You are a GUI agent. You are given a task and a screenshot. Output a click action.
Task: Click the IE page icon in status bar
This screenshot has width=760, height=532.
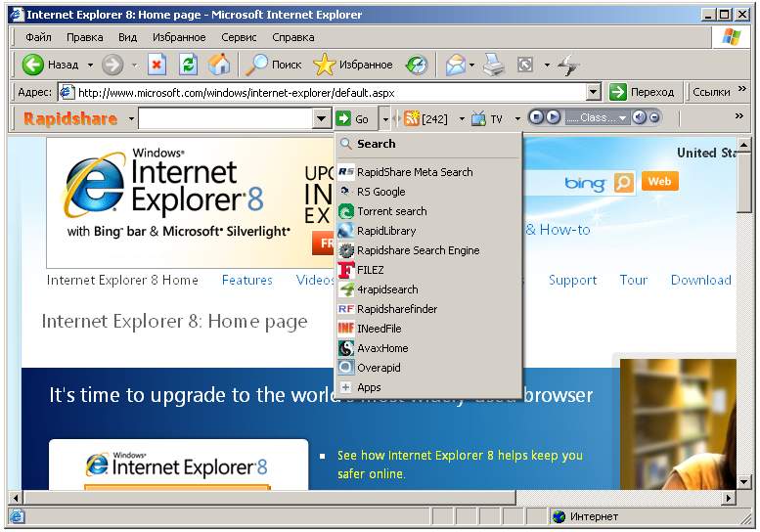tap(17, 516)
